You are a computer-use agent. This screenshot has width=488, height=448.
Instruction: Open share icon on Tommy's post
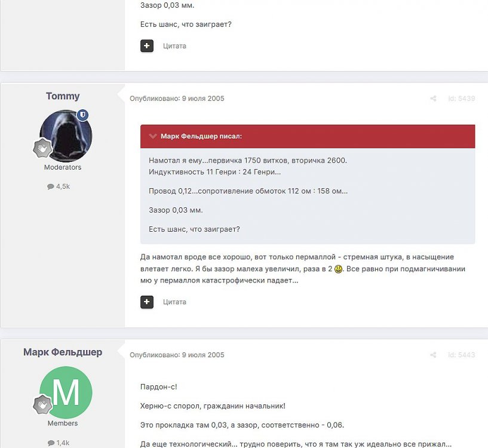433,99
